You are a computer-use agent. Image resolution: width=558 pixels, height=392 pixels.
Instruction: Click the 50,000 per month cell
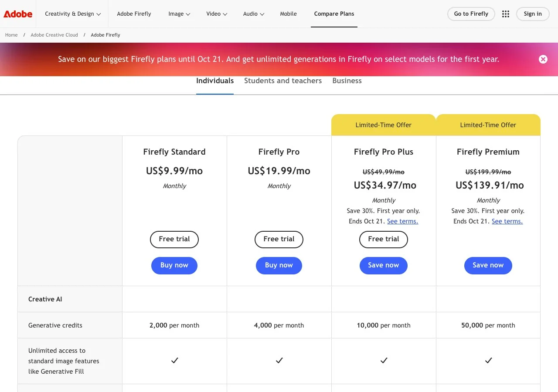488,325
